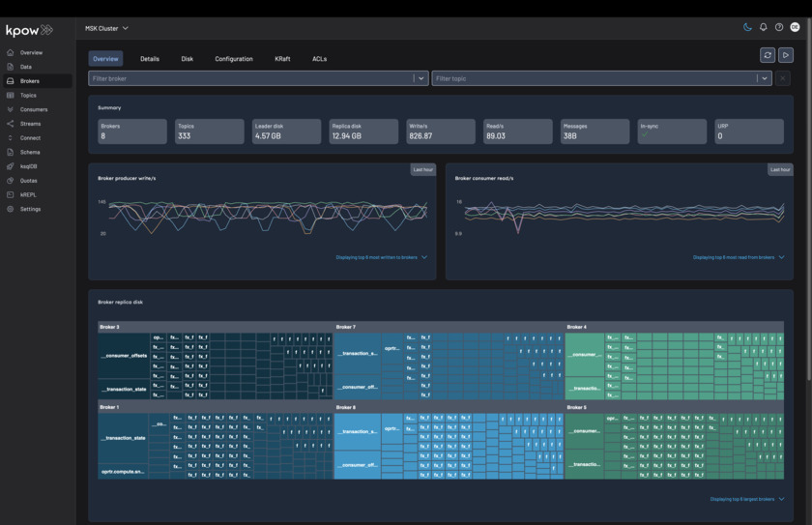Open the Filter topic dropdown arrow
812x525 pixels.
tap(765, 78)
